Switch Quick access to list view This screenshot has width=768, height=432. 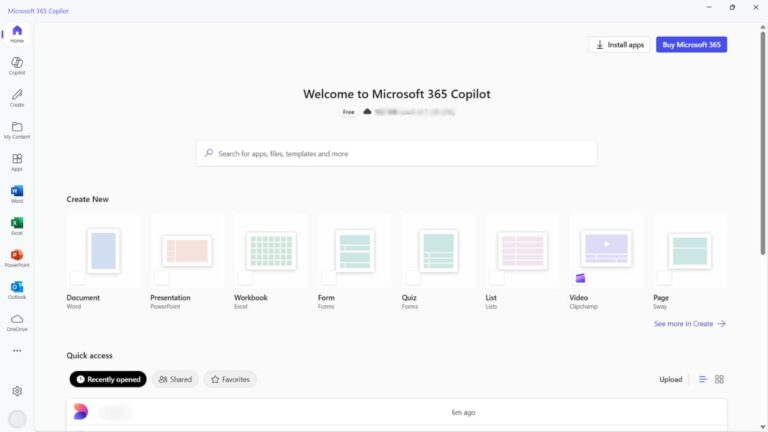coord(703,379)
